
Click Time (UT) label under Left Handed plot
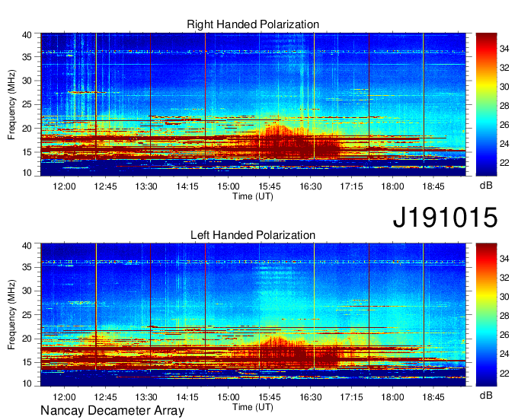point(253,407)
